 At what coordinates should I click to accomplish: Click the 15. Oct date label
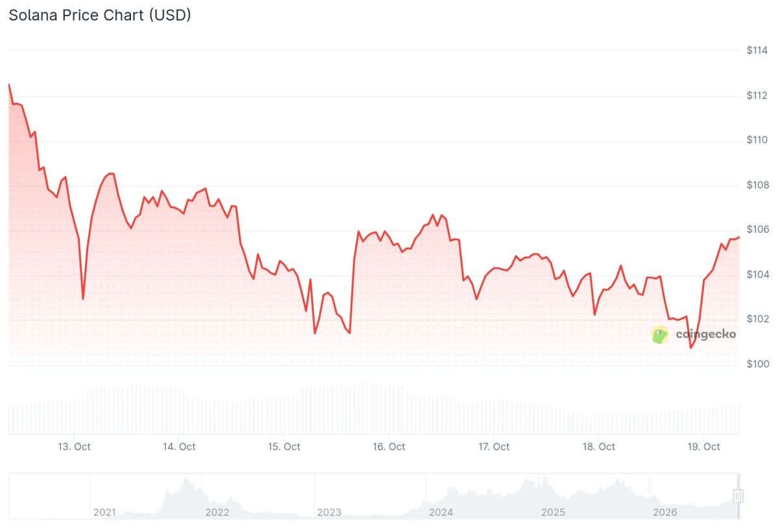click(284, 446)
